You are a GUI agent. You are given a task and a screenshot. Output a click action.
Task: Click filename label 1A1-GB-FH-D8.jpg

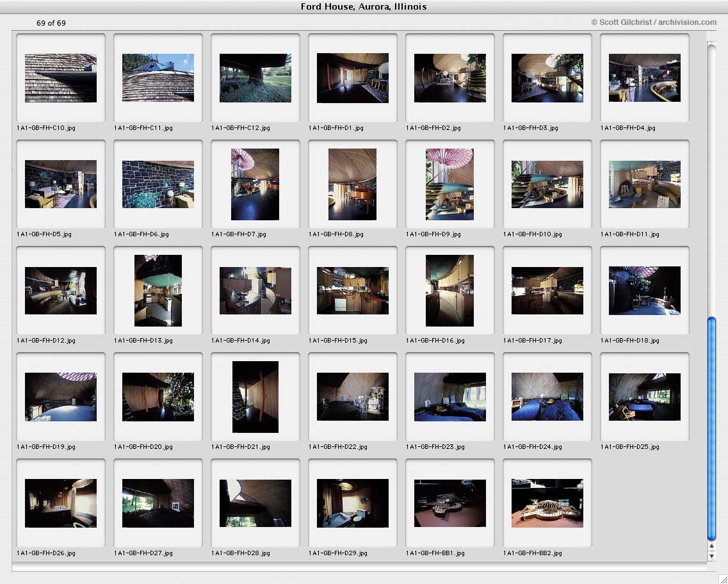pyautogui.click(x=336, y=234)
